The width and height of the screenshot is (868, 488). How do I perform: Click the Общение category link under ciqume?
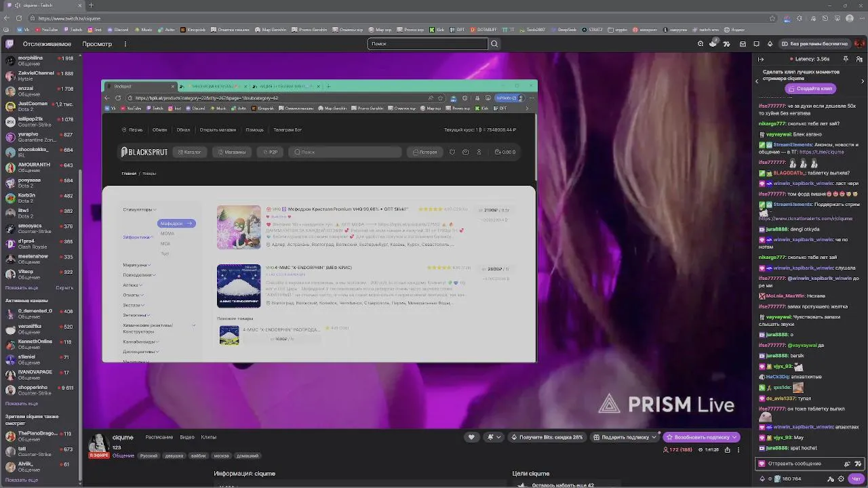123,455
